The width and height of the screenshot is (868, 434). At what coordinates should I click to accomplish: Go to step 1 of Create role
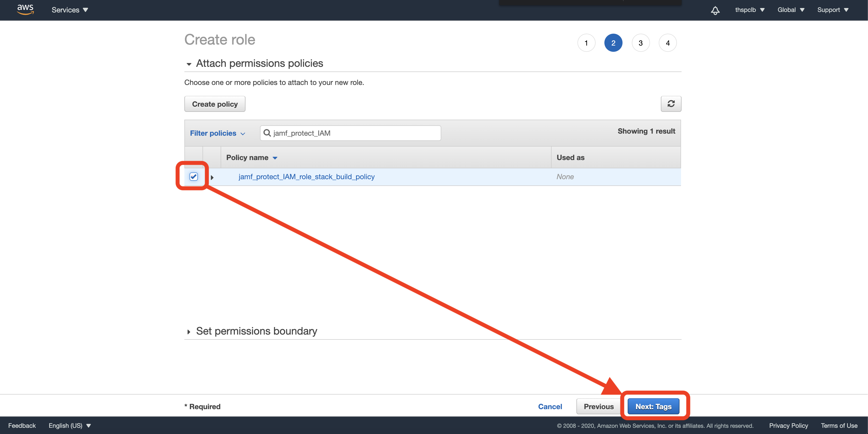pyautogui.click(x=586, y=43)
